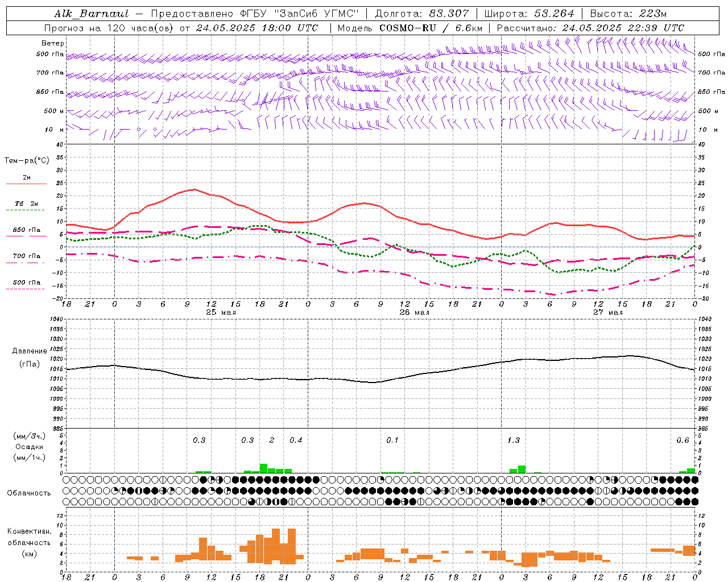Click the мм/3ч. precipitation unit label

pyautogui.click(x=30, y=436)
